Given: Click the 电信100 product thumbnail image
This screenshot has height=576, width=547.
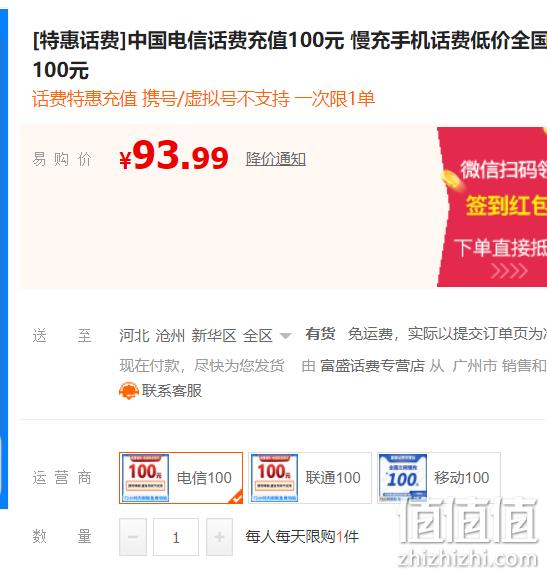Looking at the screenshot, I should point(145,478).
